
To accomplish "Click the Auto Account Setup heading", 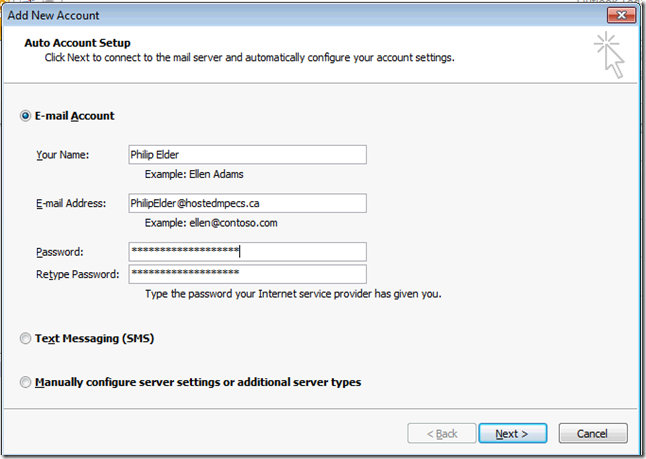I will (77, 43).
